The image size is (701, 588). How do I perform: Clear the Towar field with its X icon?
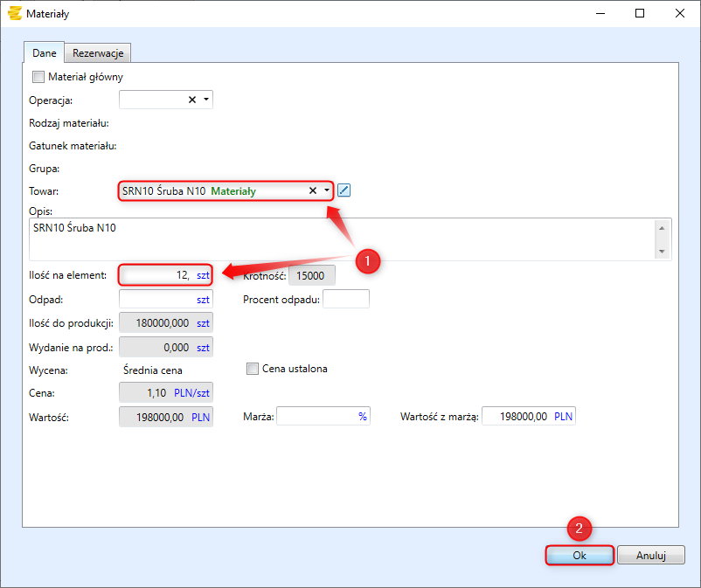point(313,190)
